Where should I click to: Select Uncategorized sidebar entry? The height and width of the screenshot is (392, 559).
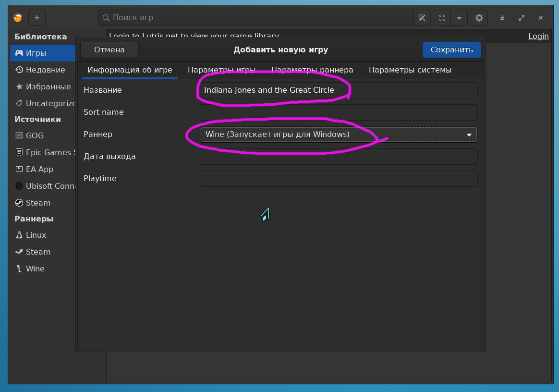[x=43, y=103]
